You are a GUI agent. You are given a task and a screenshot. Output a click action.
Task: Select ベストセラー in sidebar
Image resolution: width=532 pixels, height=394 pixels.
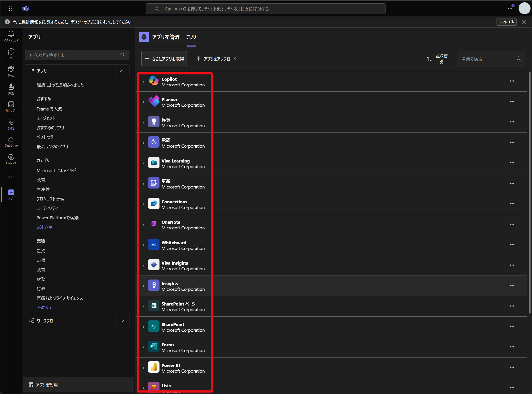pos(46,137)
